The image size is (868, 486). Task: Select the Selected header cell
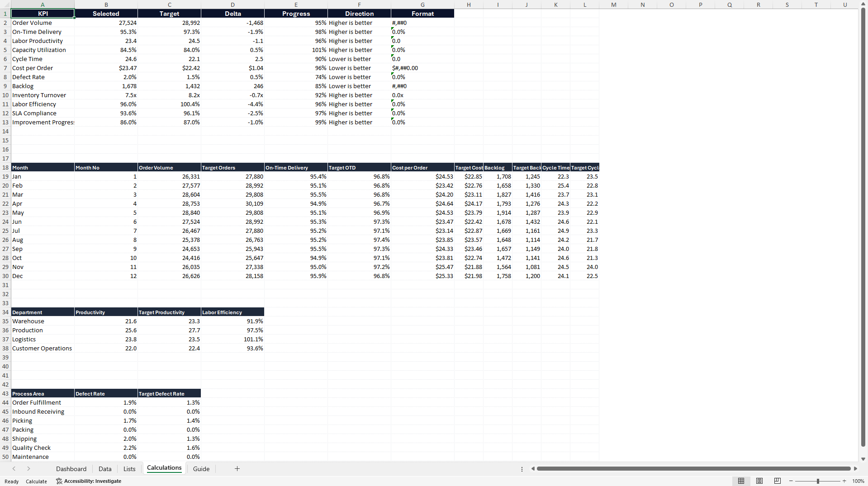point(106,14)
